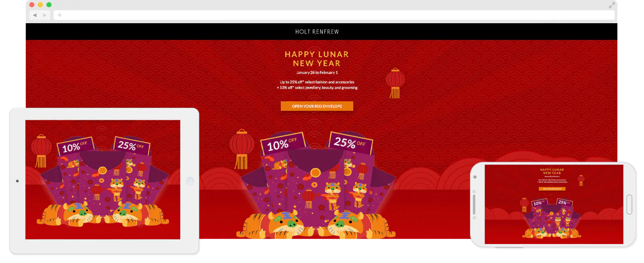The height and width of the screenshot is (263, 644).
Task: Click the browser address bar field
Action: pos(334,15)
